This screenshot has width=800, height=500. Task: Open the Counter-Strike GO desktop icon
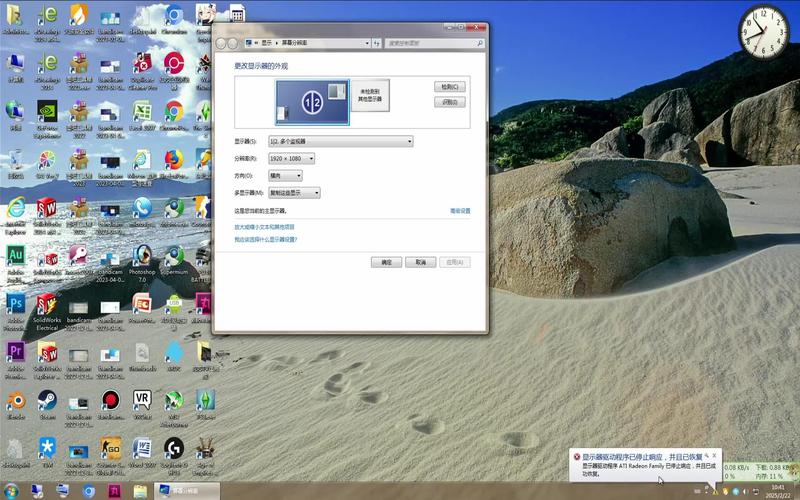110,447
